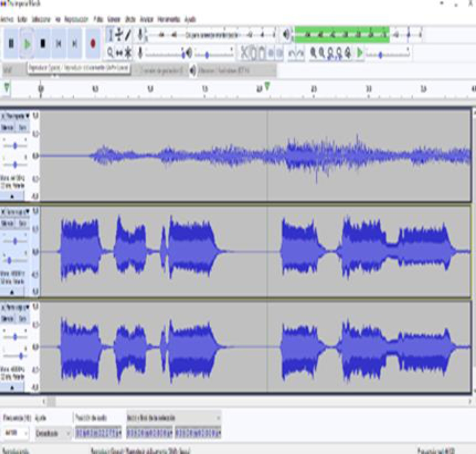Click the Cut scissors icon

(x=244, y=53)
